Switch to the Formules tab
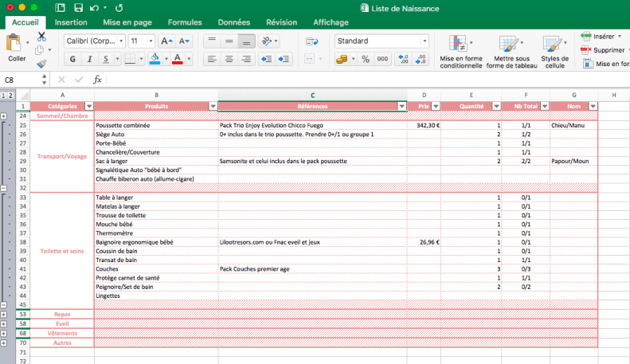 coord(185,22)
